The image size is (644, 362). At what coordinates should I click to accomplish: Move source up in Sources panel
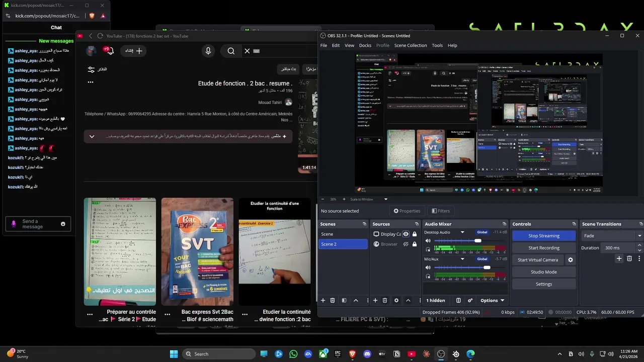[408, 300]
